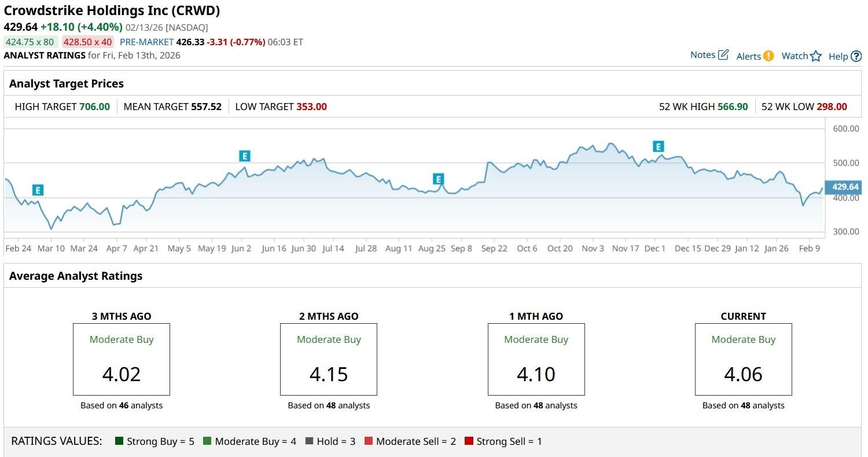
Task: Click the red ask quote 428.50 x 40
Action: tap(88, 42)
